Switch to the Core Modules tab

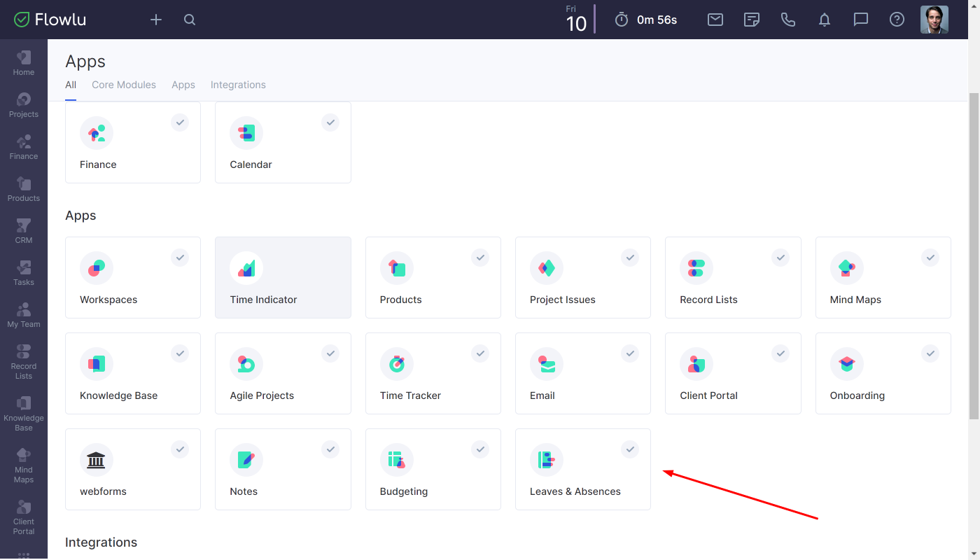pyautogui.click(x=124, y=85)
